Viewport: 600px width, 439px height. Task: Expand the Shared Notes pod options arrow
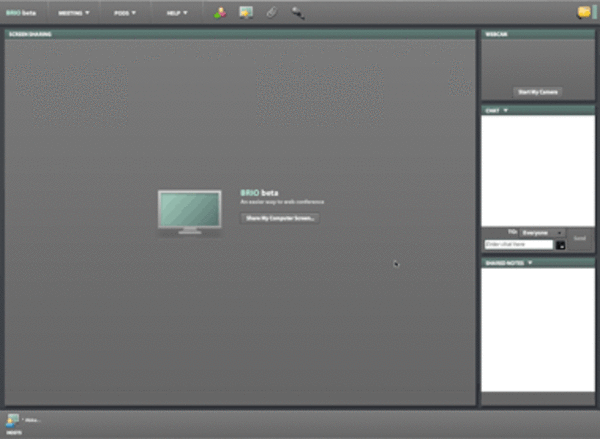point(530,263)
